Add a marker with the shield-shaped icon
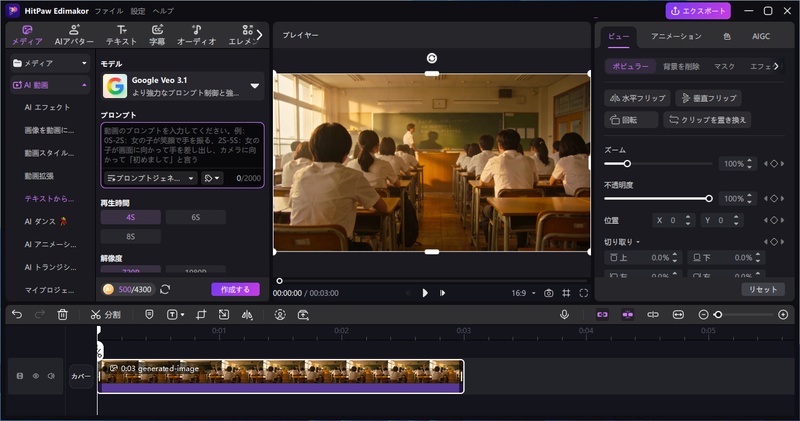Viewport: 800px width, 421px height. point(149,315)
